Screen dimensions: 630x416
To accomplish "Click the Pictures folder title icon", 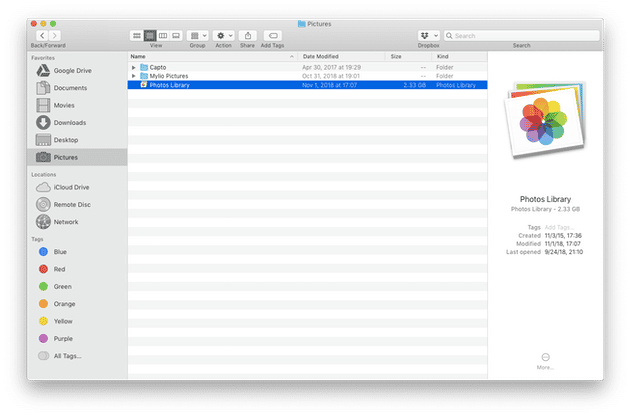I will tap(301, 24).
